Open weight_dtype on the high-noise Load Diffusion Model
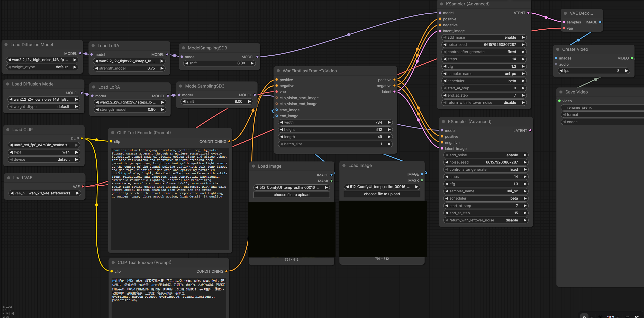 pos(42,67)
